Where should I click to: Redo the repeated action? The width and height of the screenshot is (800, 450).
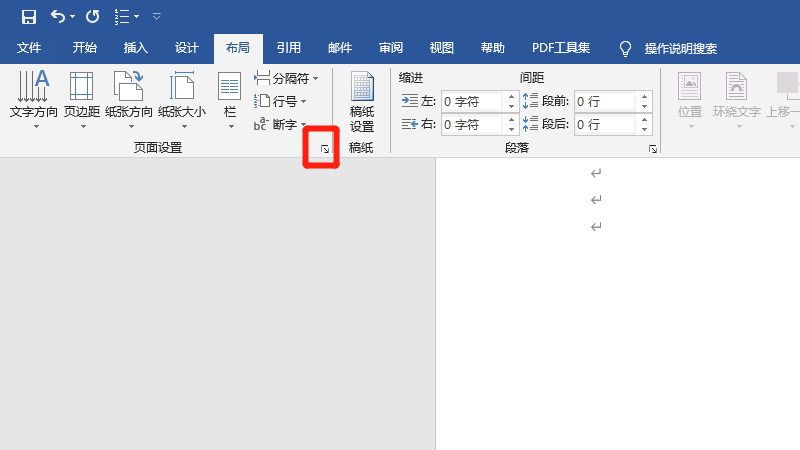point(92,17)
